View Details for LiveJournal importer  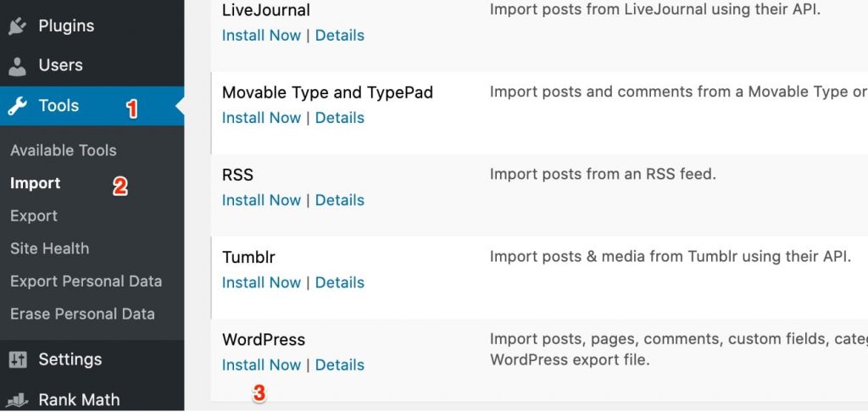point(340,36)
